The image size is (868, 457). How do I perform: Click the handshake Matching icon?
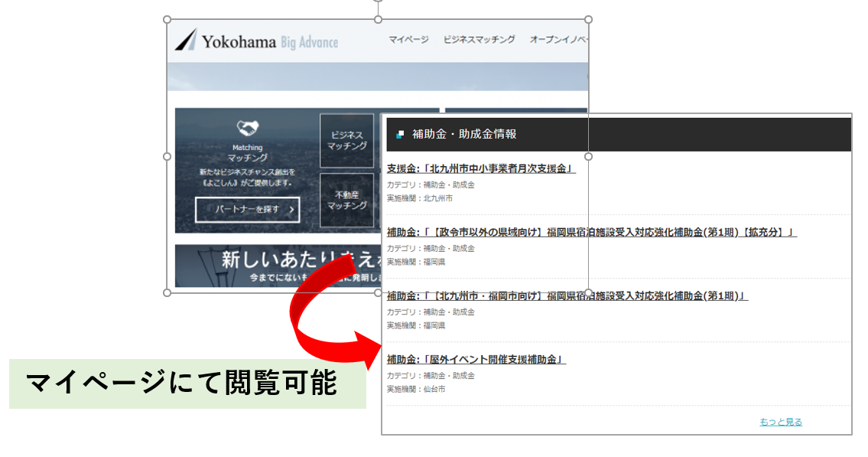tap(247, 129)
